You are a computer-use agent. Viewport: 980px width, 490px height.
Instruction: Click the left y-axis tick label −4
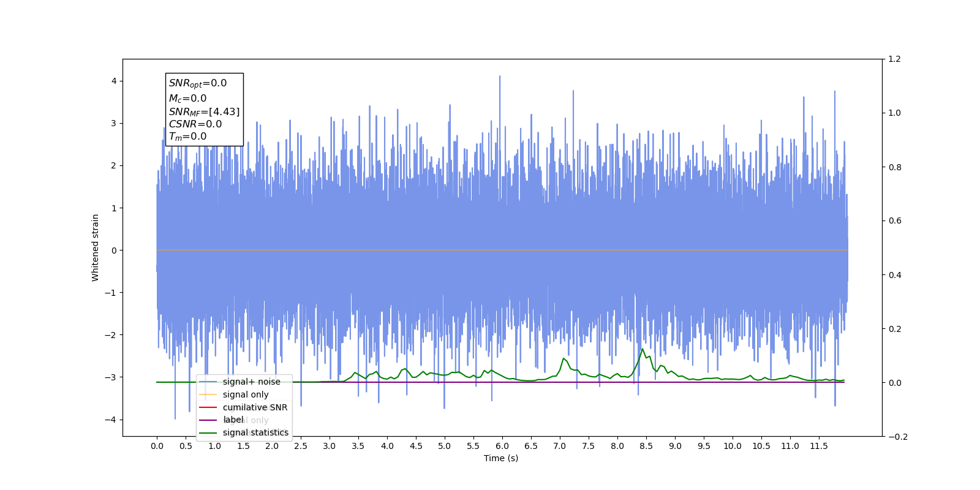click(110, 420)
